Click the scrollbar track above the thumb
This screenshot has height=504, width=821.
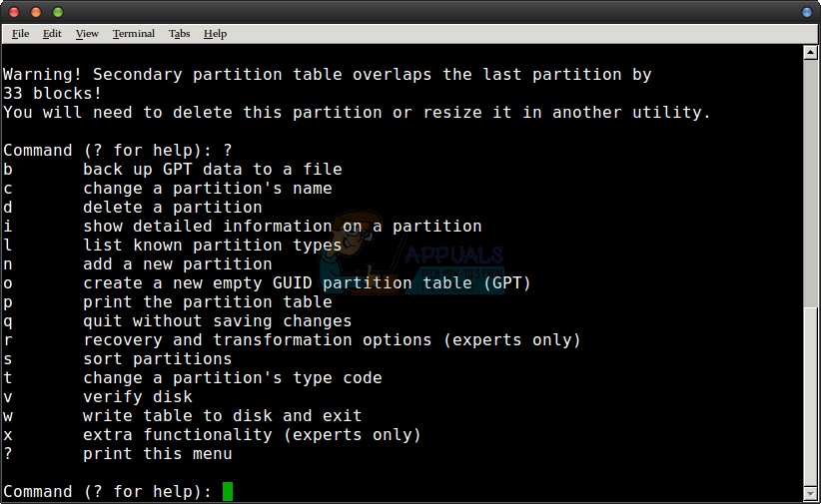point(811,180)
